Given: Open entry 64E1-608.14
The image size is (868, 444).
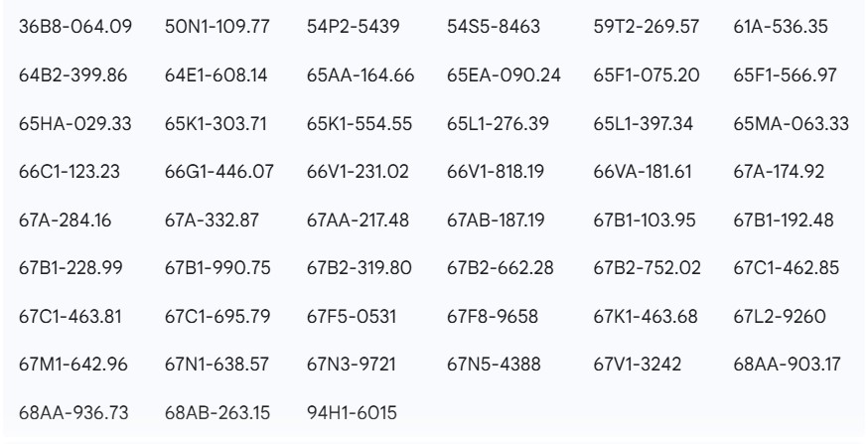Looking at the screenshot, I should (216, 74).
